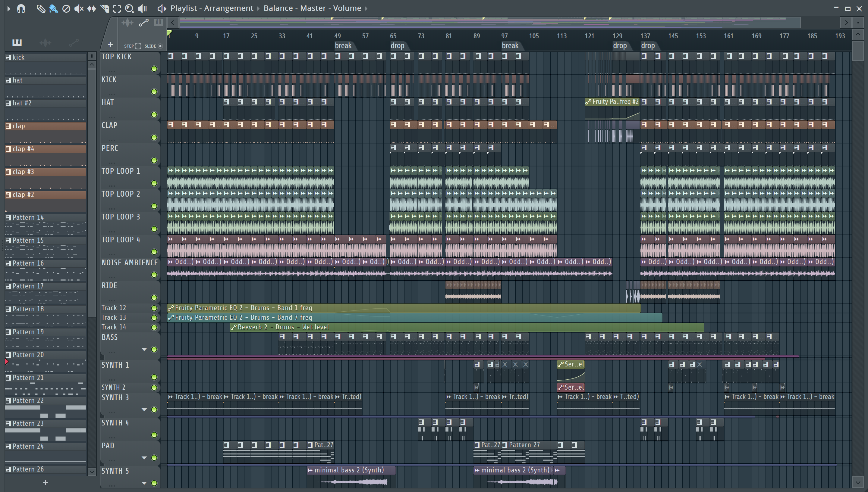Select Pattern 24 in the picker

(x=45, y=446)
